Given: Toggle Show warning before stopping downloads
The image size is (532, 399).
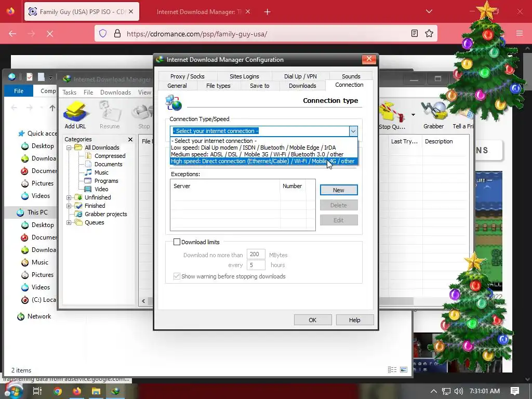Looking at the screenshot, I should click(x=177, y=276).
